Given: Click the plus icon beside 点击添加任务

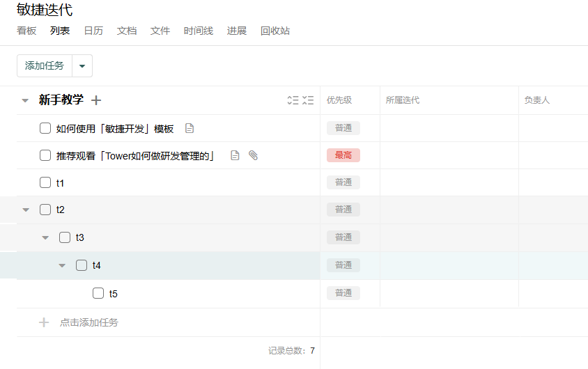Looking at the screenshot, I should (x=44, y=322).
